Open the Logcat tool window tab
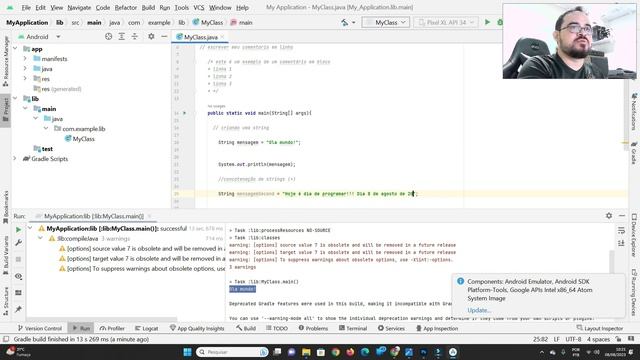The width and height of the screenshot is (640, 360). 147,328
